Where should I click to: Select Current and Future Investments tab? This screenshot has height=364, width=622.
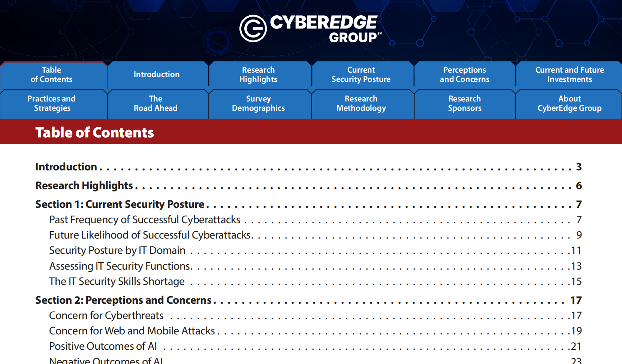pos(570,75)
